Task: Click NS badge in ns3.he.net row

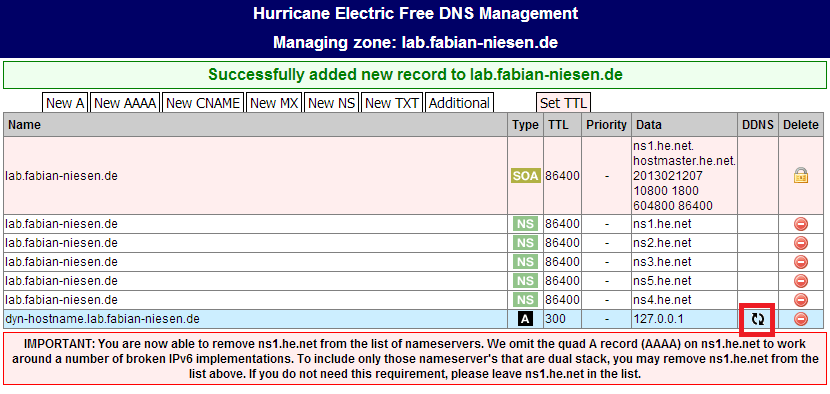Action: (525, 262)
